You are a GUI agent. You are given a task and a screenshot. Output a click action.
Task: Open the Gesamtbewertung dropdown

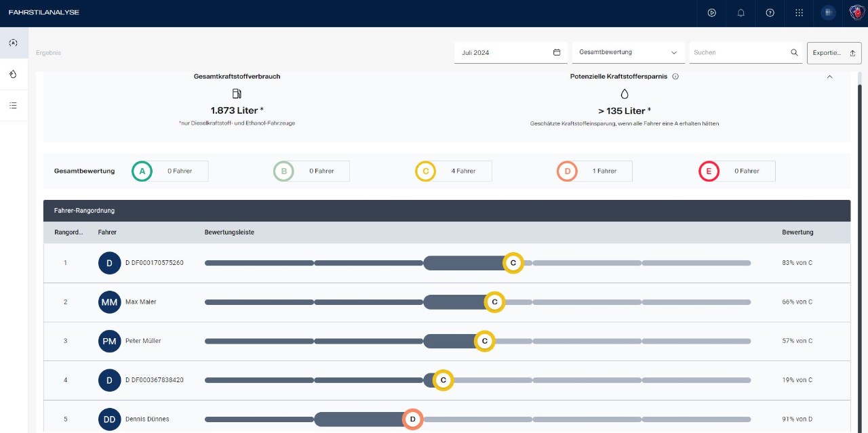click(x=628, y=52)
